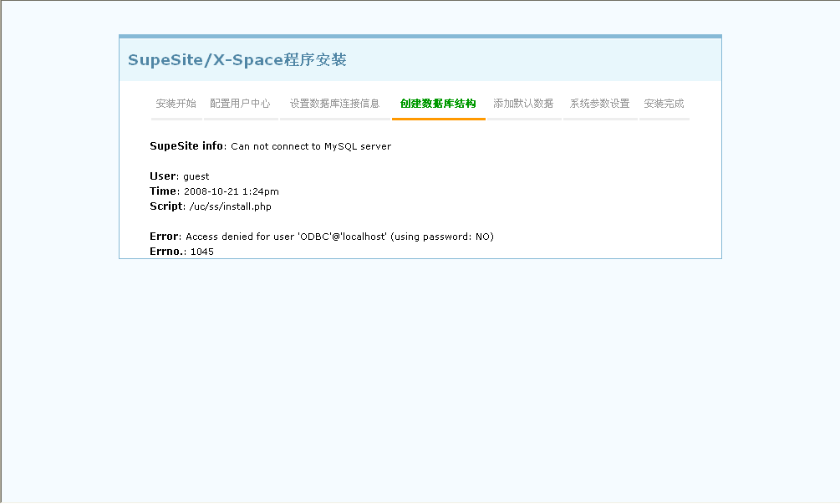Select the 配置用户中心 step tab
Viewport: 840px width, 504px height.
pyautogui.click(x=241, y=104)
